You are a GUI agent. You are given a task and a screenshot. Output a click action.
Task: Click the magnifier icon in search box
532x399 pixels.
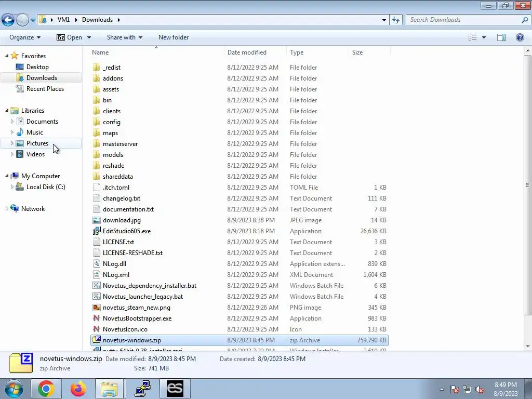[525, 20]
